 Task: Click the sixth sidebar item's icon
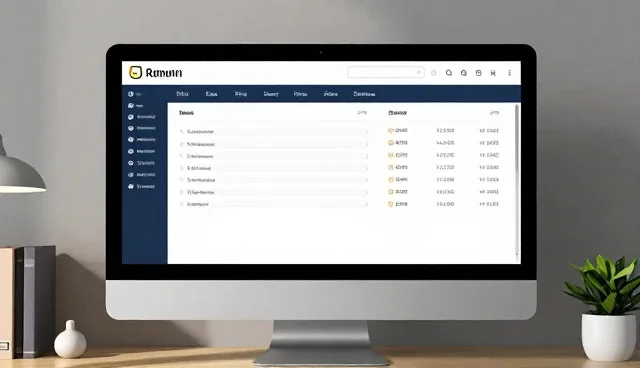[x=131, y=151]
